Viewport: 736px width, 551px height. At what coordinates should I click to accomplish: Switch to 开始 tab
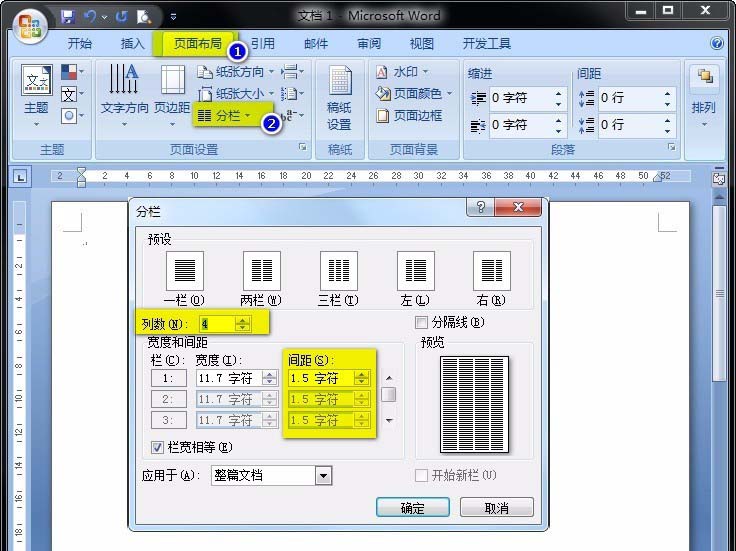[79, 44]
